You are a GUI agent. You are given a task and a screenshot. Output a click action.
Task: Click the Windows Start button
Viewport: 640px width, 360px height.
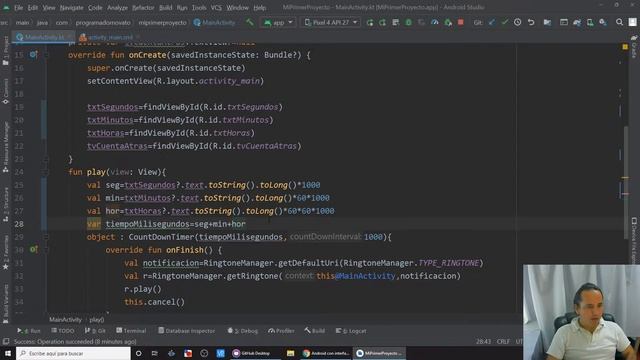8,353
